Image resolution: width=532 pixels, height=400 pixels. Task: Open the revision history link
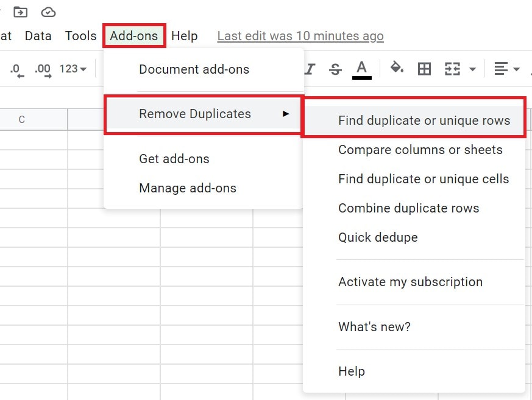(x=301, y=35)
